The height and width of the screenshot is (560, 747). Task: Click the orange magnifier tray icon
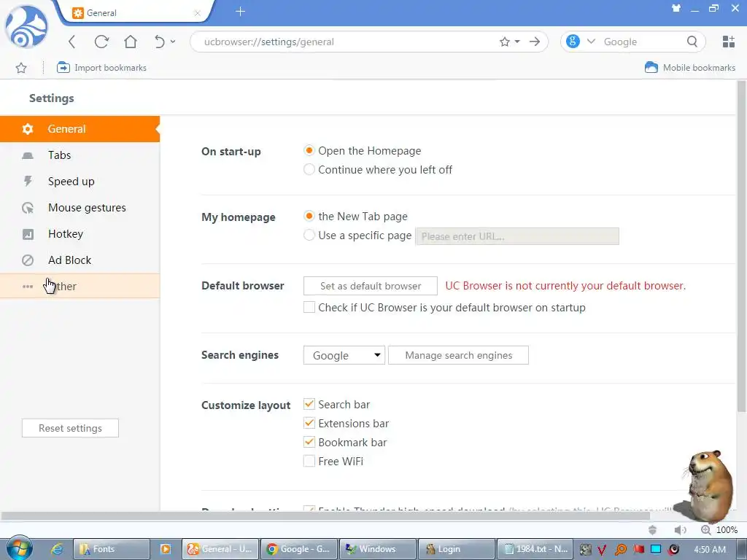pyautogui.click(x=620, y=550)
